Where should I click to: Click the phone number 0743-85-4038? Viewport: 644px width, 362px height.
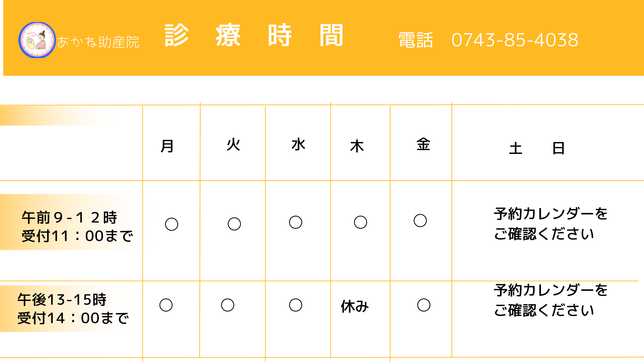click(x=515, y=40)
